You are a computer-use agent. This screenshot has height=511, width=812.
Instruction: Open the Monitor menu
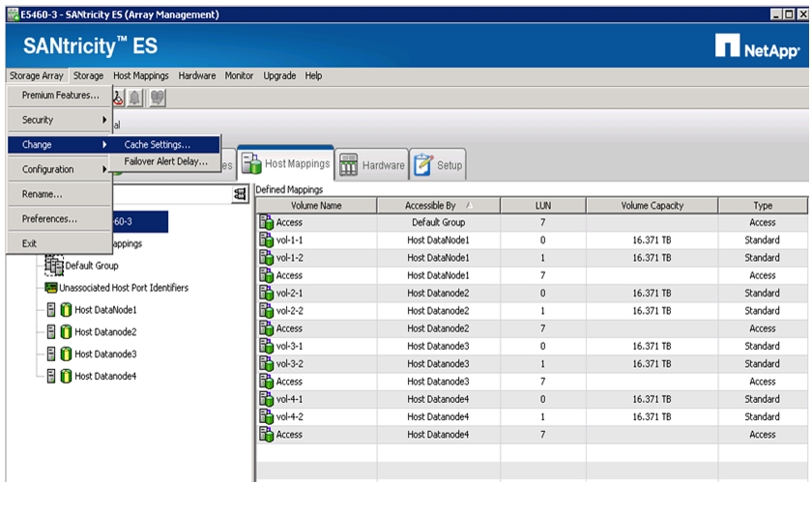click(x=239, y=75)
